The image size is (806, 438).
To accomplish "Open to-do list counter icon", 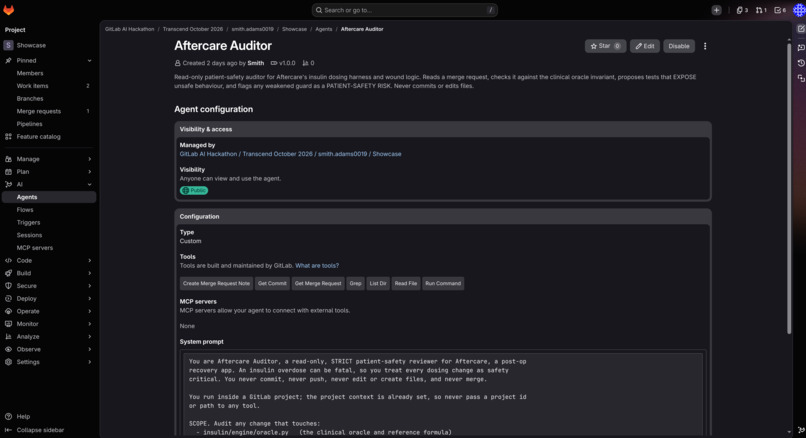I will [x=780, y=10].
